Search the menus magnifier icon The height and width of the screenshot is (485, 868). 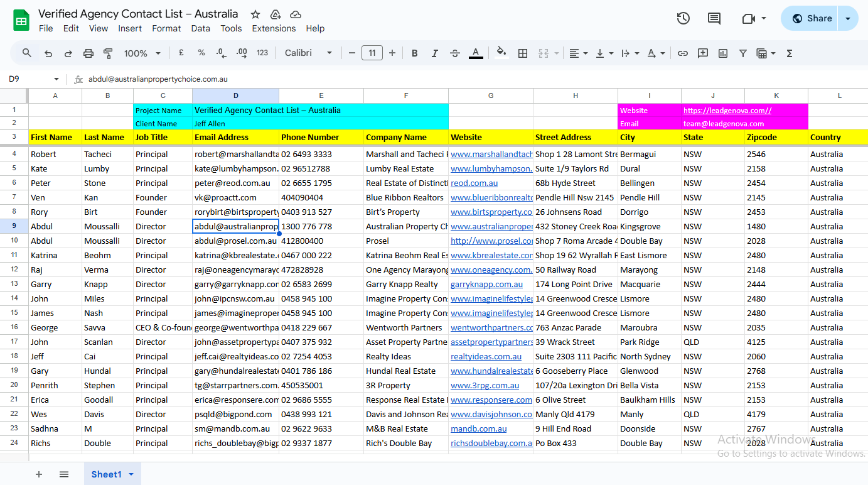27,53
